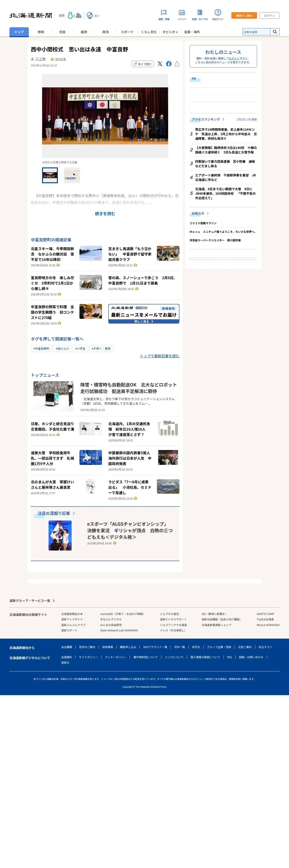This screenshot has height=868, width=289.
Task: Click the search magnifier button
Action: 275,32
